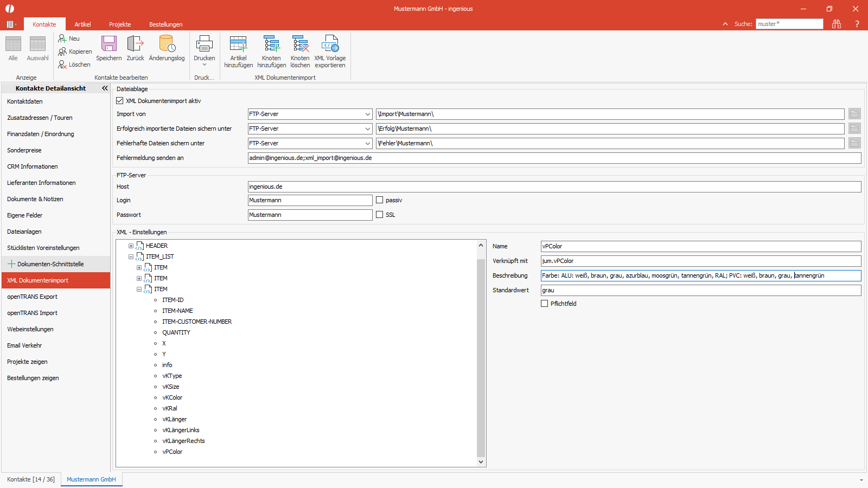The height and width of the screenshot is (488, 868).
Task: Open Finanzdaten / Einordnung section
Action: pyautogui.click(x=56, y=134)
